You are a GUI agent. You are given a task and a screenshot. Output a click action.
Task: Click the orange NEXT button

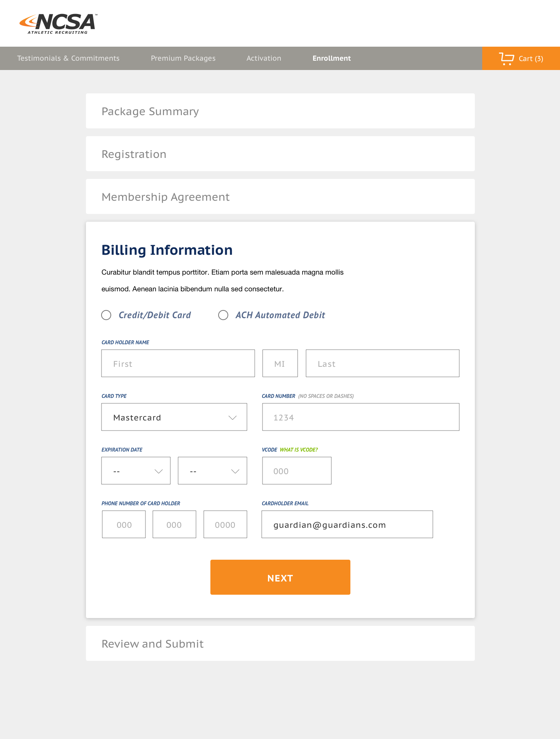coord(280,577)
